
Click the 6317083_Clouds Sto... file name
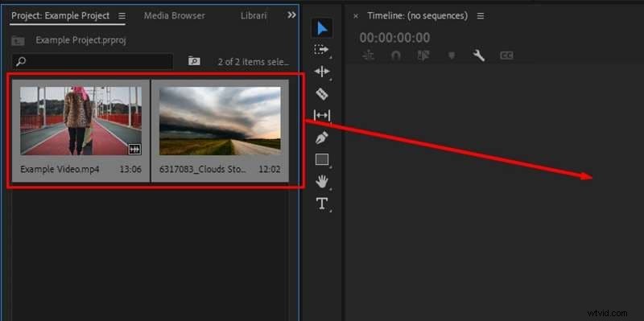tap(203, 169)
